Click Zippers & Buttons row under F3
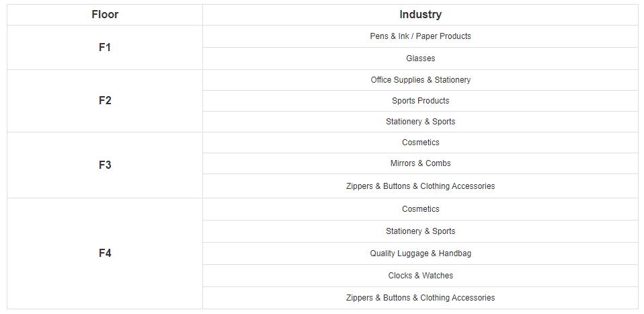Screen dimensions: 644x314 (x=420, y=186)
